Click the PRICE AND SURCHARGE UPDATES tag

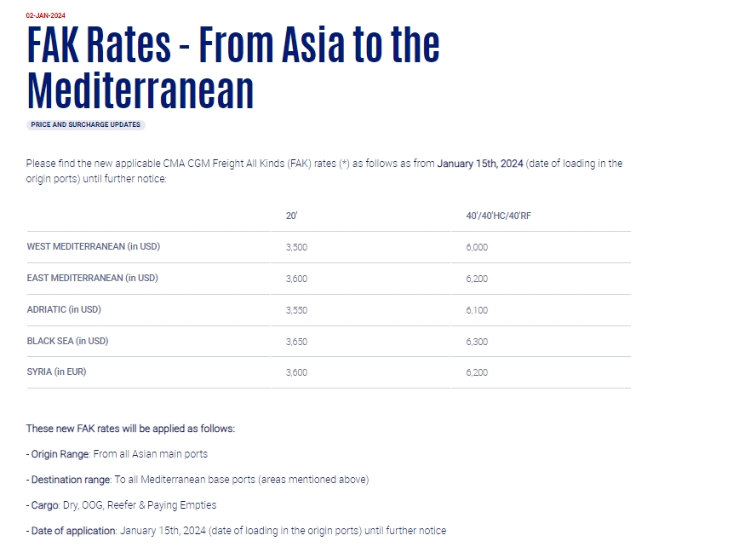point(85,124)
